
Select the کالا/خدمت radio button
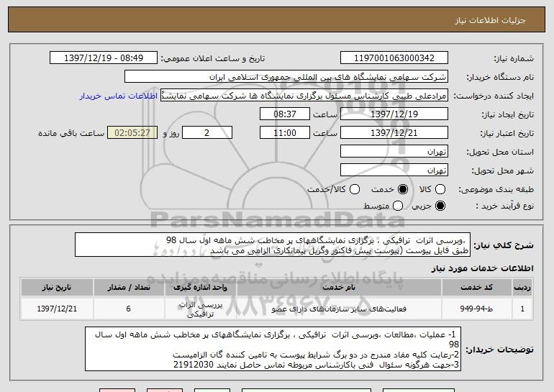(355, 189)
